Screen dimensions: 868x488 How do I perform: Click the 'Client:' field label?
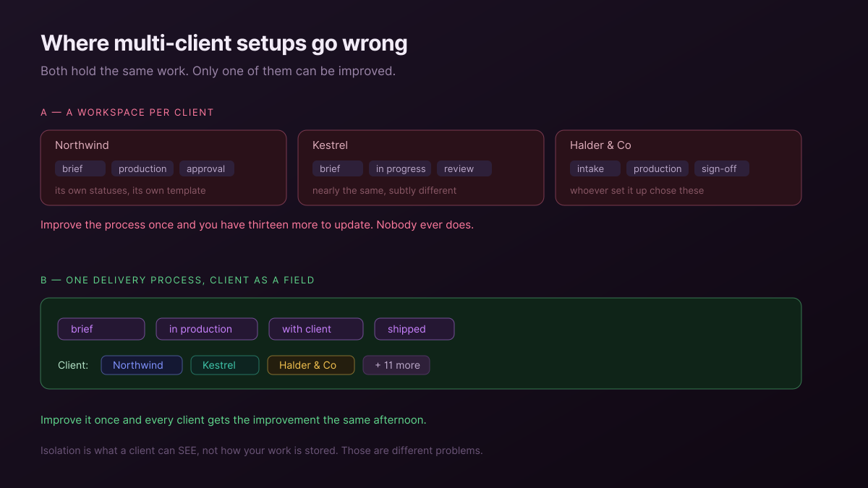coord(73,365)
